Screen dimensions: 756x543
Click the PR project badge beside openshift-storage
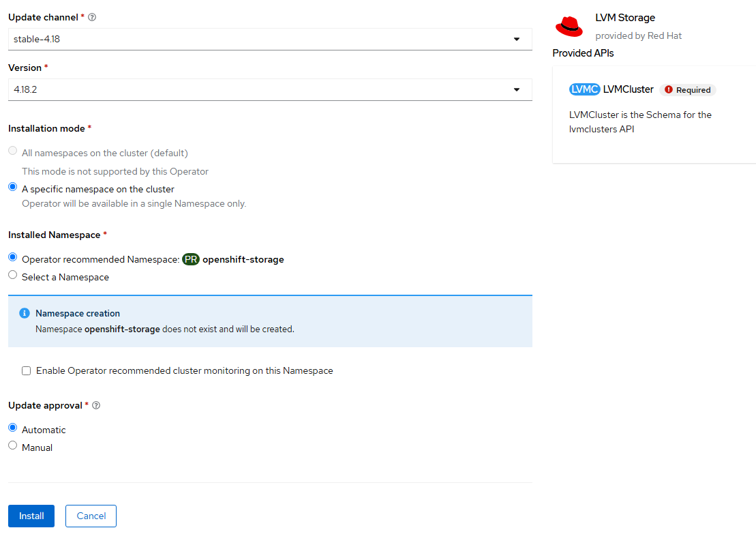coord(190,259)
